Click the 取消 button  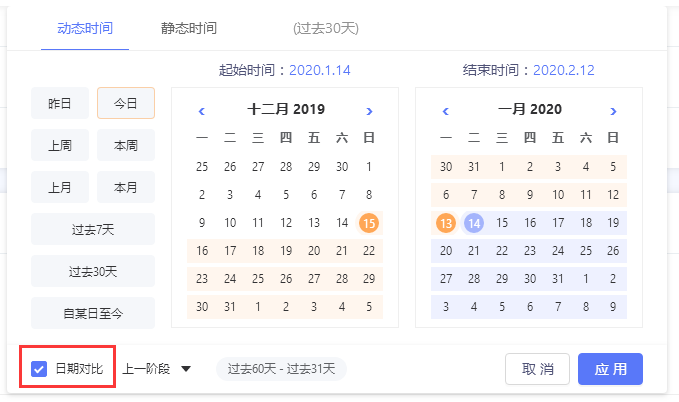pos(537,369)
